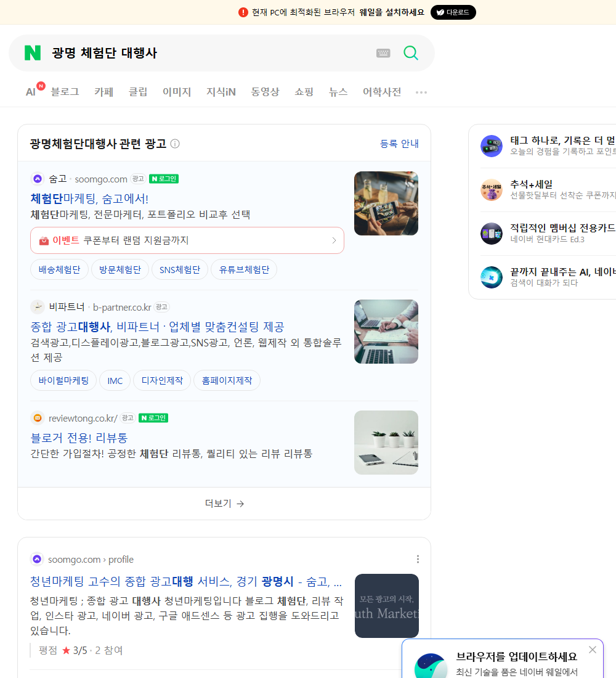Screen dimensions: 616x678
Task: Switch to the 뉴스 tab
Action: pos(338,92)
